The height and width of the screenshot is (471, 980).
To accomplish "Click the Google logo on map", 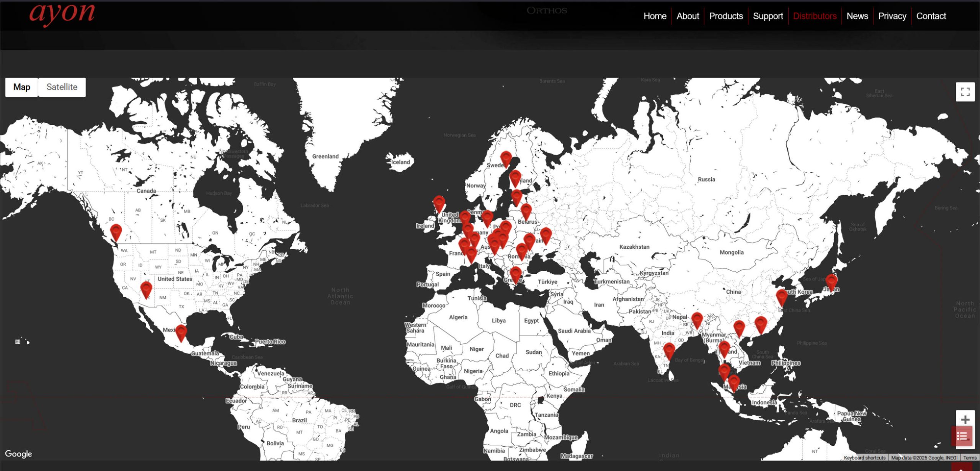I will [x=18, y=454].
